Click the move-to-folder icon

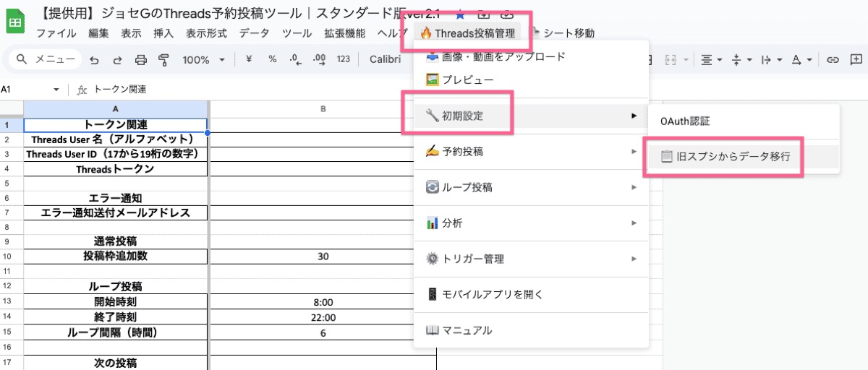point(484,14)
